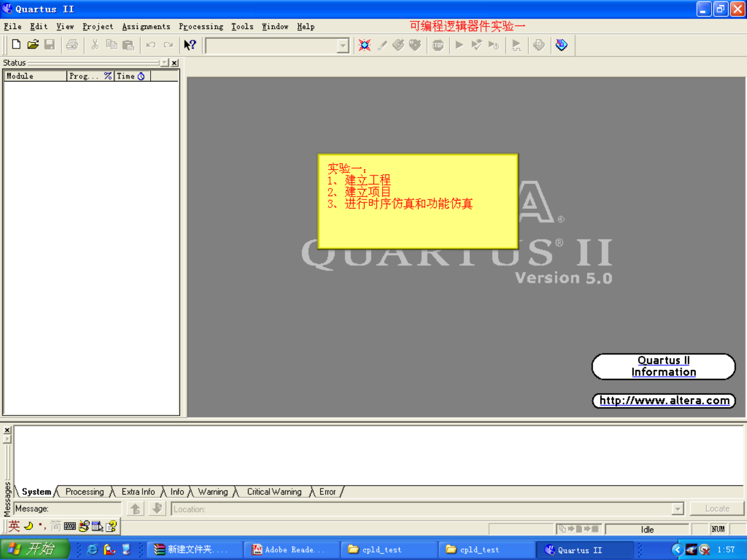747x560 pixels.
Task: Toggle the IME moon half-width icon
Action: point(28,526)
